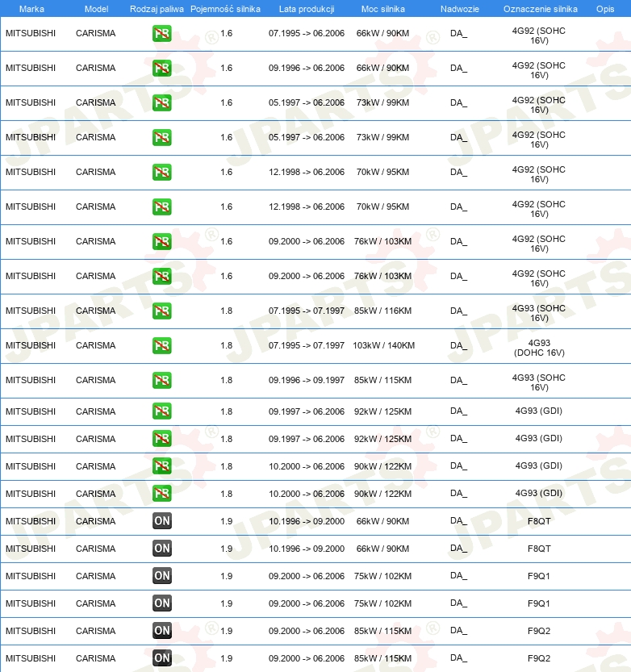Click the Pojemność silnika column header
Viewport: 631px width, 672px height.
(225, 9)
